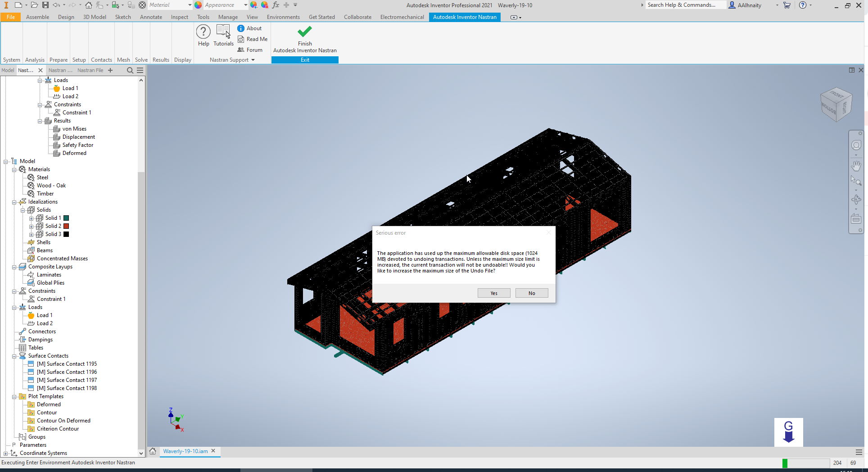
Task: Select the Zoom navigation tool
Action: [x=856, y=181]
